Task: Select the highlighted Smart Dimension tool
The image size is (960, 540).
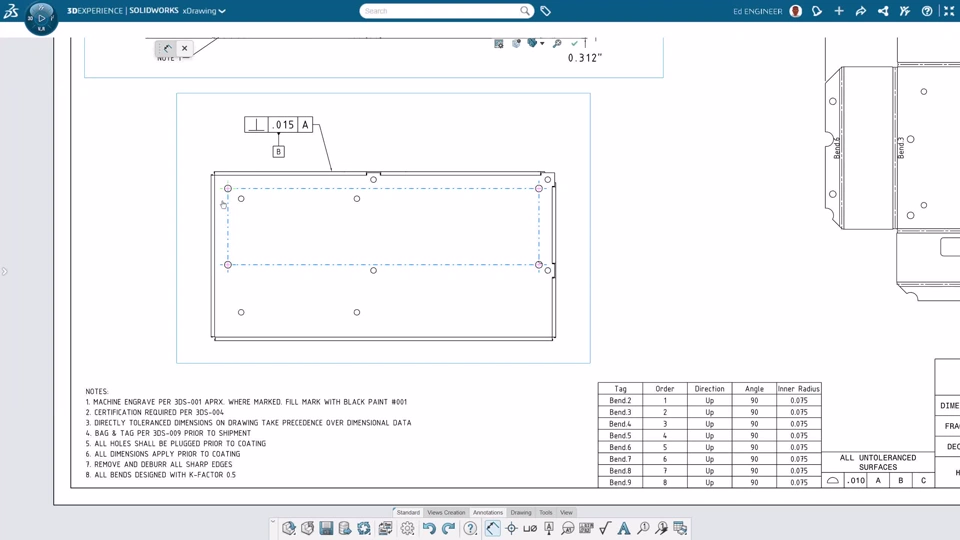Action: 493,528
